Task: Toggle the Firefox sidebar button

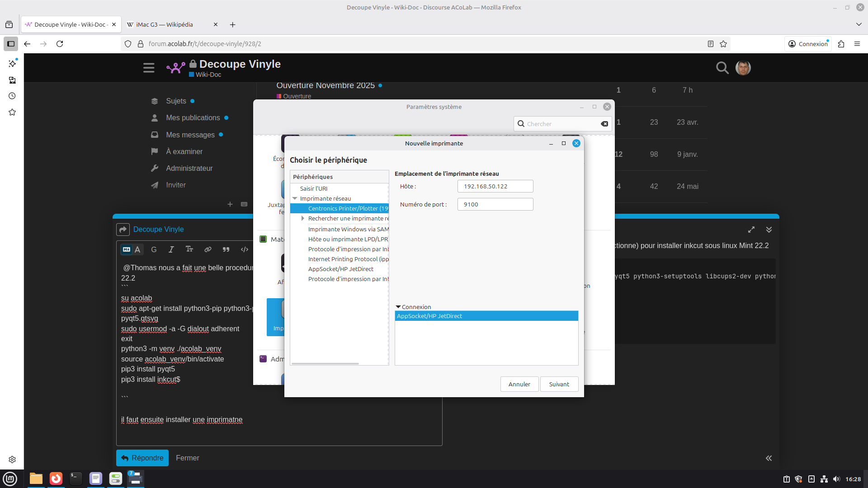Action: click(11, 44)
